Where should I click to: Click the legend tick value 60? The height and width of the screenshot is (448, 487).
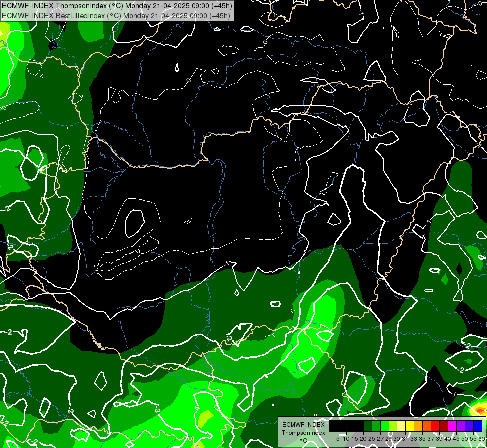coord(482,439)
